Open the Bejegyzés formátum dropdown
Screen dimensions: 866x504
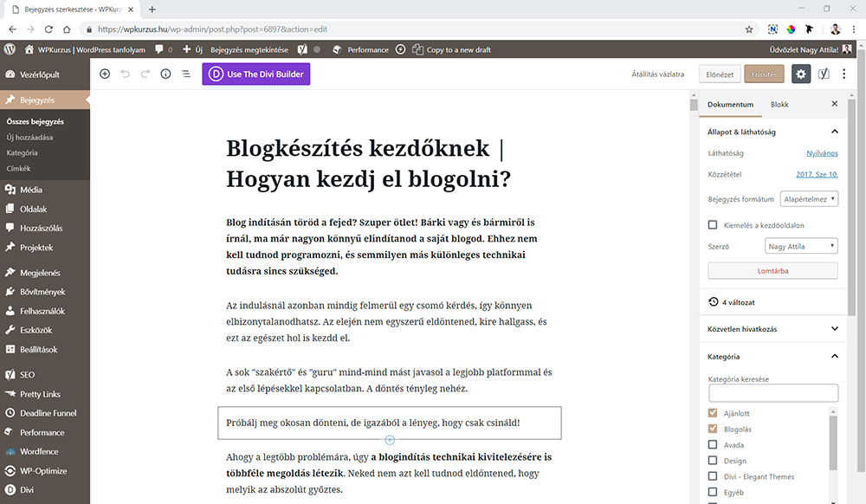coord(810,198)
